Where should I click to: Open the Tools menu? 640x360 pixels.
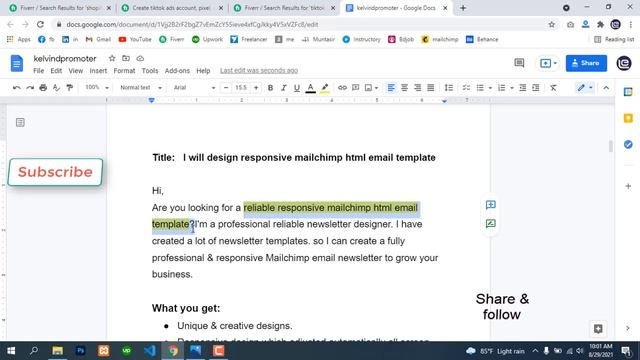pyautogui.click(x=150, y=71)
